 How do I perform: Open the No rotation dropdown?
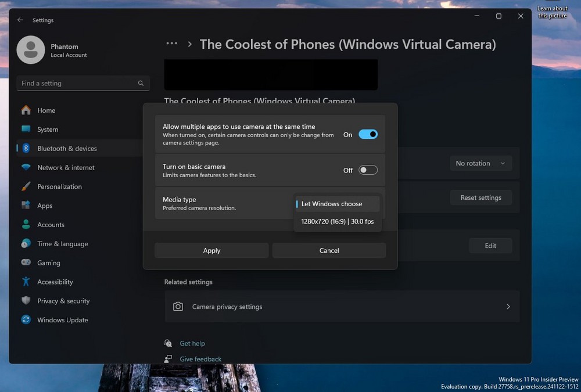[x=481, y=163]
